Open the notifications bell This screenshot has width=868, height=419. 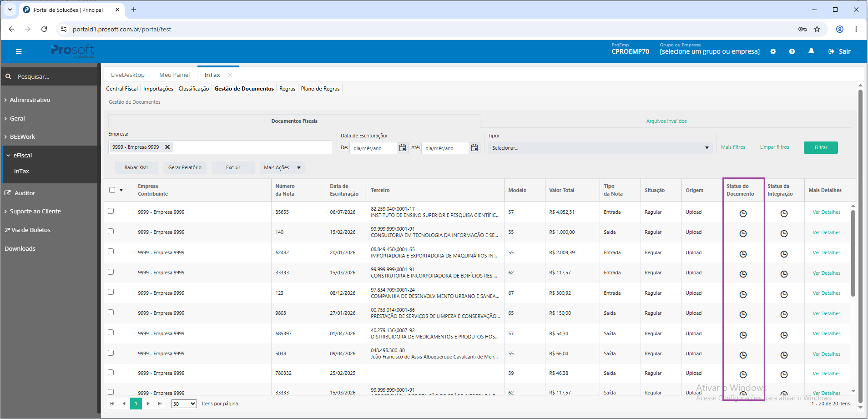click(811, 51)
